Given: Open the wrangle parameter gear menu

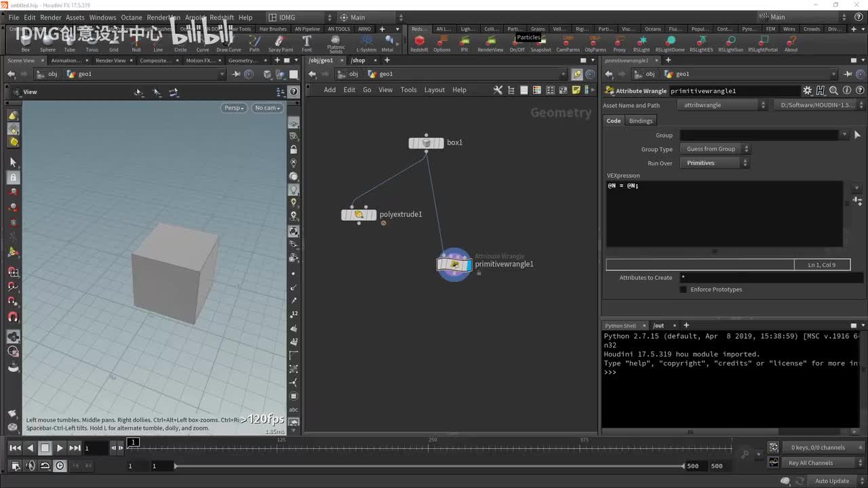Looking at the screenshot, I should [x=807, y=91].
